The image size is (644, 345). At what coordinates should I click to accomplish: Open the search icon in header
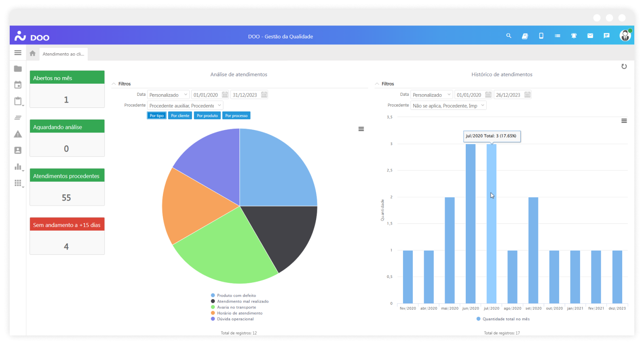click(x=509, y=36)
